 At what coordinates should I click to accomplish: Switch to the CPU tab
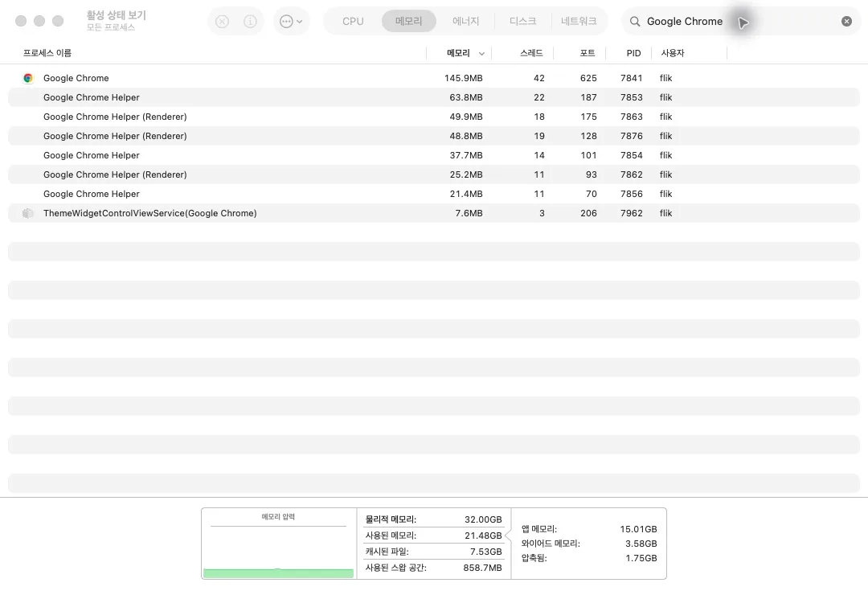pyautogui.click(x=353, y=22)
